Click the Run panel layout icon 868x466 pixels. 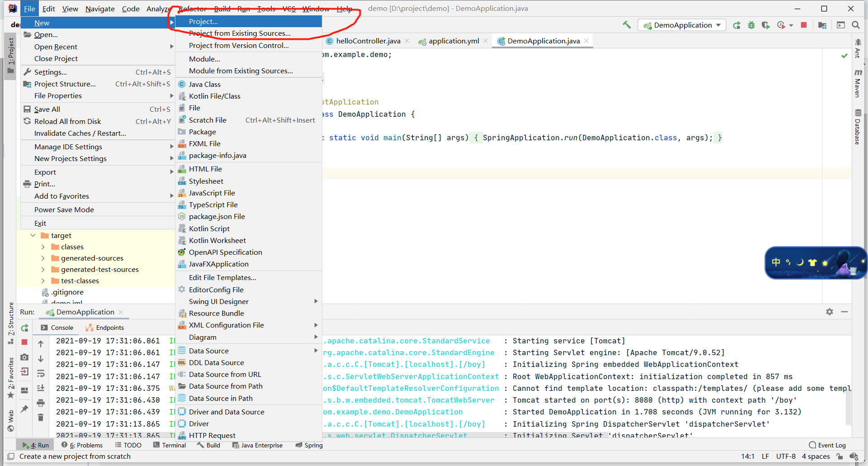coord(24,390)
